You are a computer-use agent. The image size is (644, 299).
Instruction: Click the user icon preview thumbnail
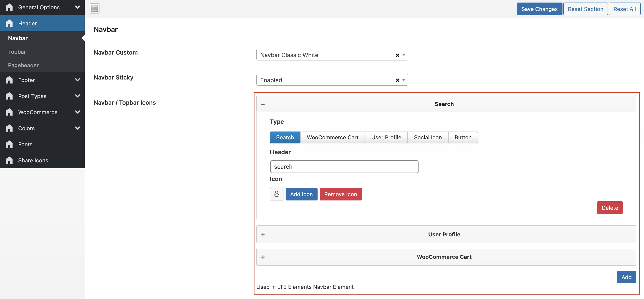click(276, 194)
